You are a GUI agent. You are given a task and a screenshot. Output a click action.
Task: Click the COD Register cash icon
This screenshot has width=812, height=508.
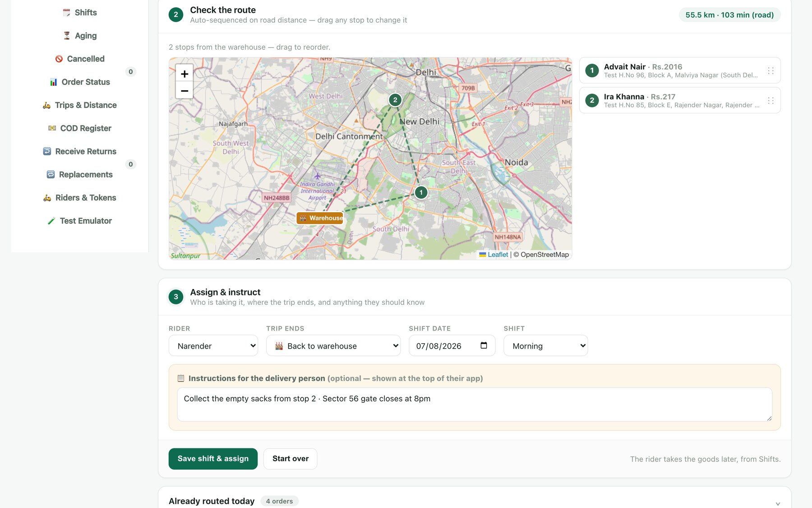pyautogui.click(x=52, y=128)
